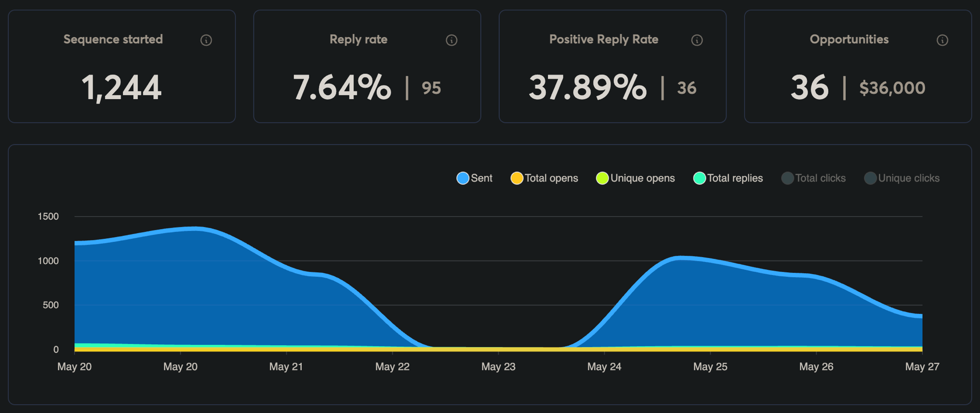Click the $36,000 opportunities amount

[892, 88]
